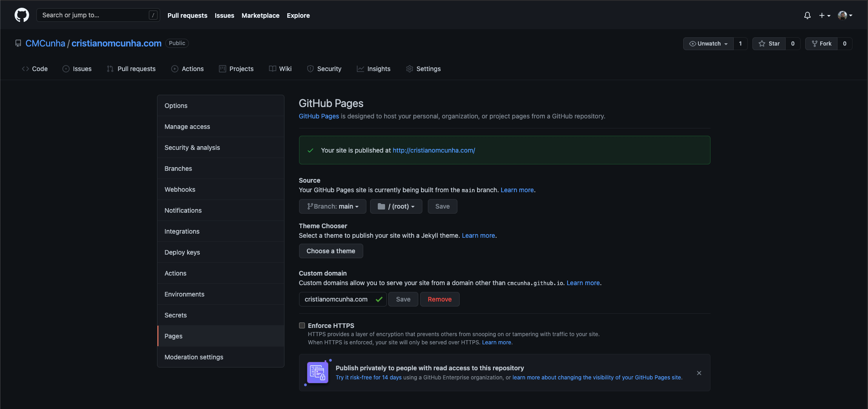Click the slash shortcut key icon in the search bar
Screen dimensions: 868x409
[x=153, y=15]
